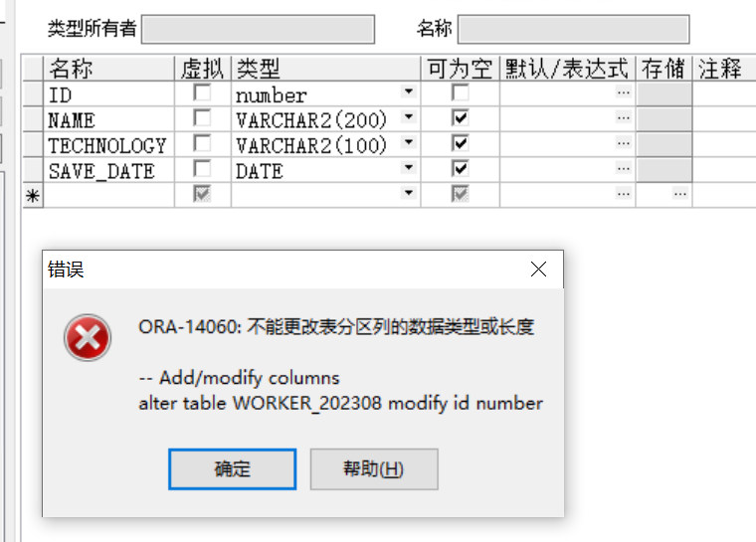Click the 注释 column header

(x=724, y=68)
